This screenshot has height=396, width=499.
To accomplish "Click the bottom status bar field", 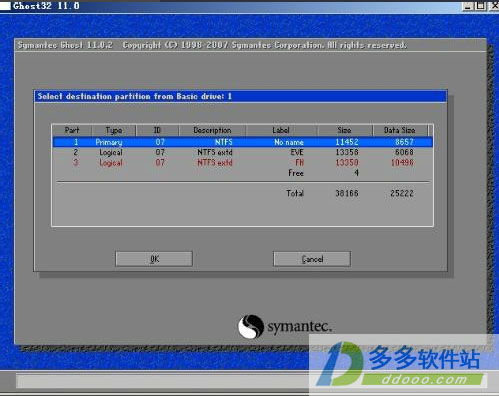I will click(x=163, y=381).
